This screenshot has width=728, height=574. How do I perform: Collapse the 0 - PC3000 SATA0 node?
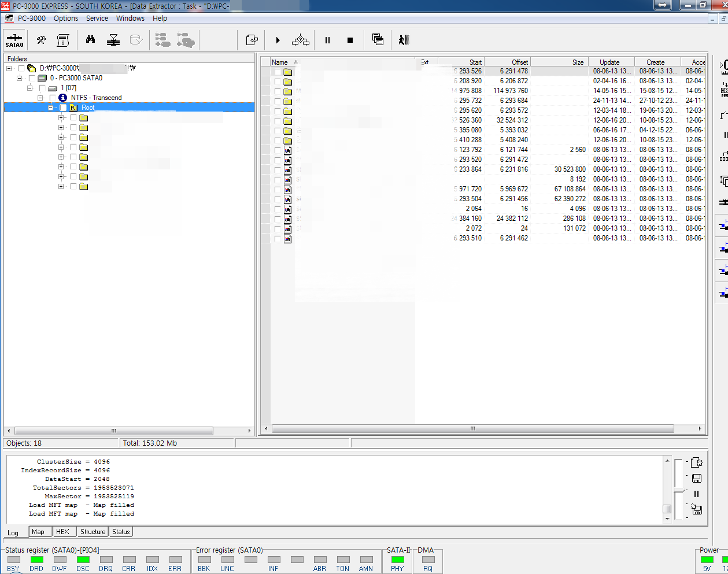click(20, 78)
